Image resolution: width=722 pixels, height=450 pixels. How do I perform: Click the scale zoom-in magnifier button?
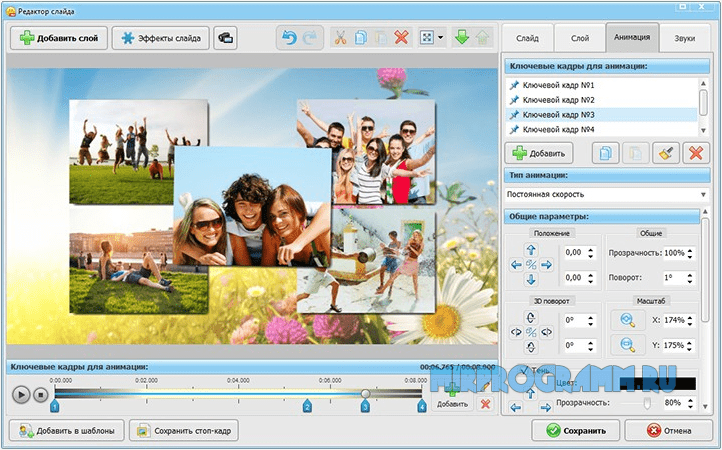click(x=627, y=320)
